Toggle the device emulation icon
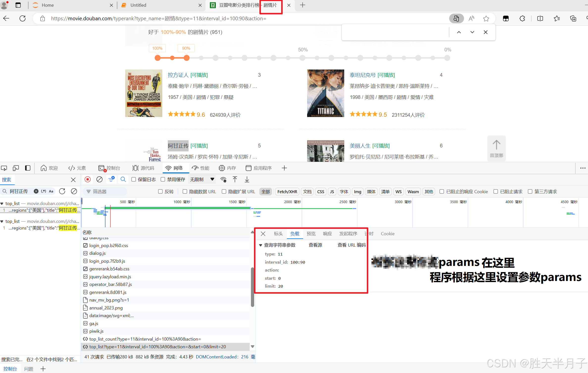The height and width of the screenshot is (373, 588). click(16, 168)
